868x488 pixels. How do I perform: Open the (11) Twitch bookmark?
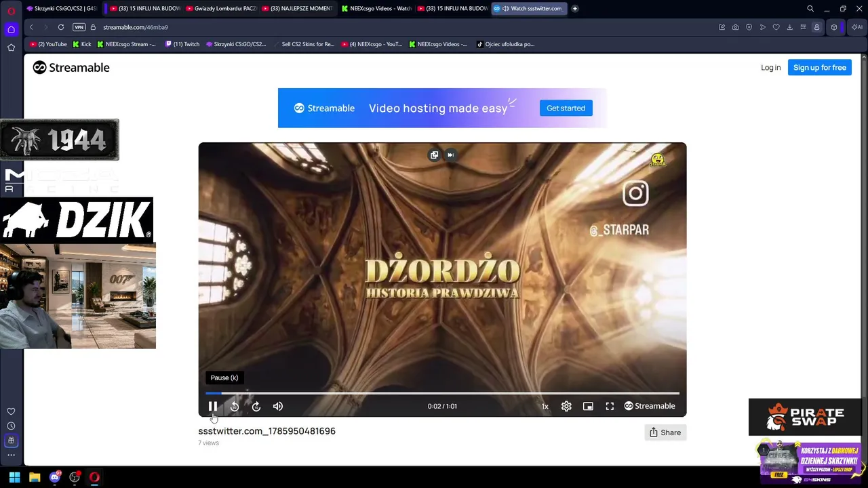(x=182, y=44)
